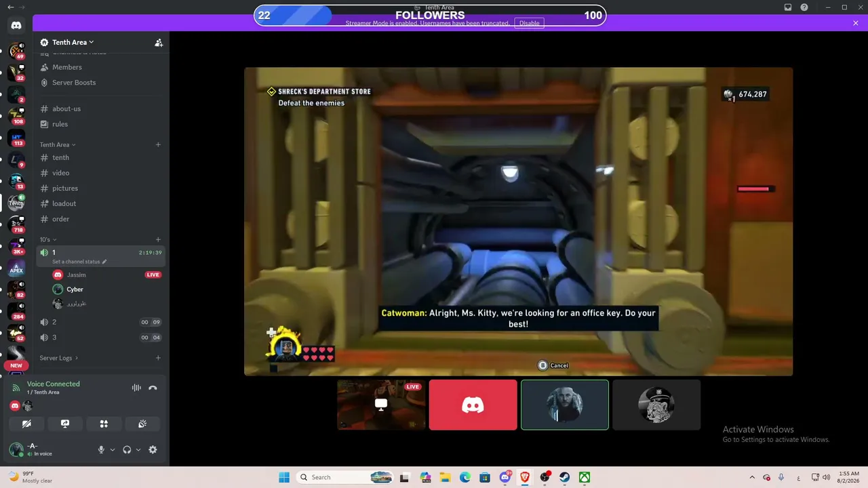Open audio output options arrow
The image size is (868, 488).
(138, 449)
